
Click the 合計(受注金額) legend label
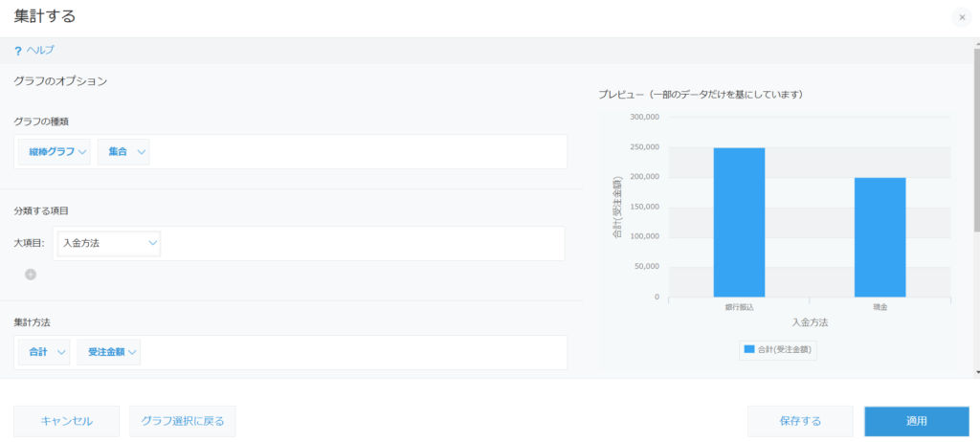tap(785, 350)
